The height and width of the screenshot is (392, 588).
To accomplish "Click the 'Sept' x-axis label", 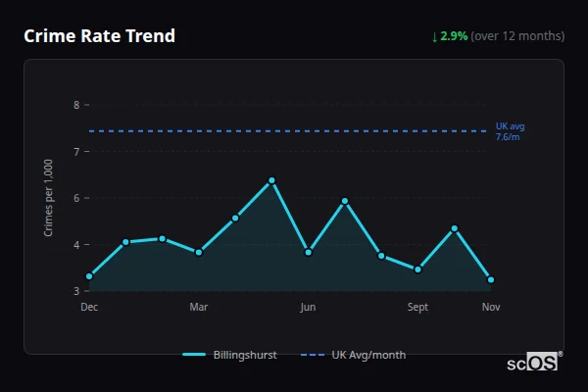I will coord(417,307).
